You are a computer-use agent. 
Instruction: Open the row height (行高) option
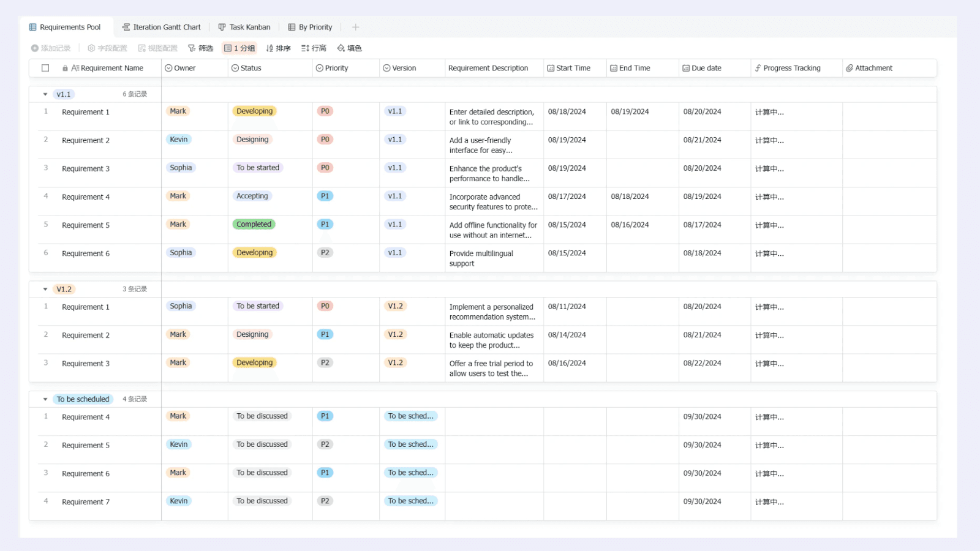coord(314,48)
